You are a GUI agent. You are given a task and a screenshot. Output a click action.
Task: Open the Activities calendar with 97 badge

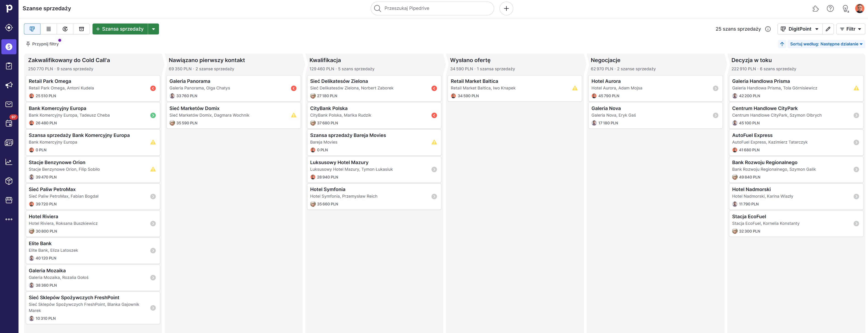click(9, 123)
